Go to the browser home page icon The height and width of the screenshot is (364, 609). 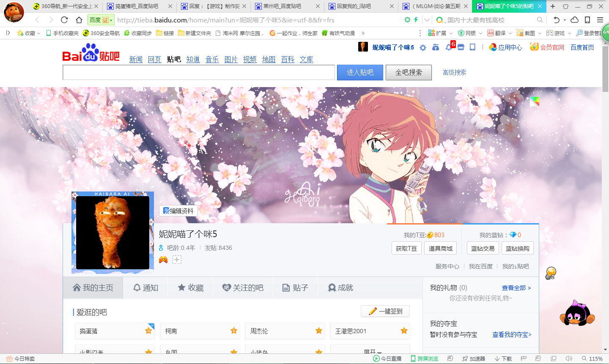tap(79, 20)
